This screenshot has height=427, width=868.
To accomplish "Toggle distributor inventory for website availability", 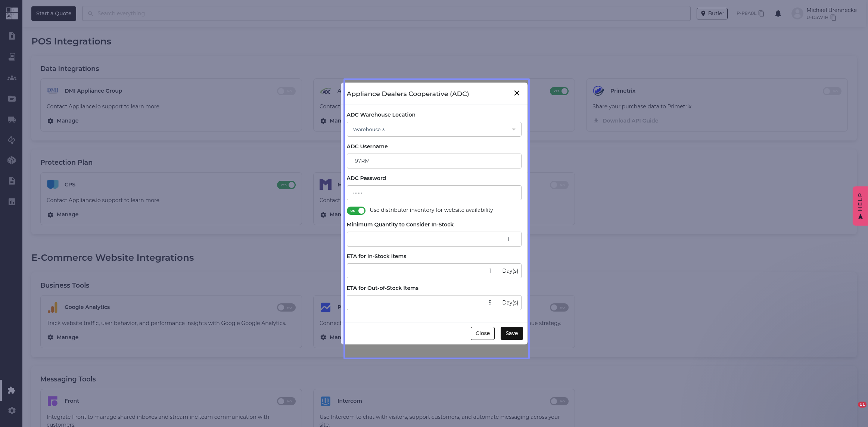I will click(356, 211).
